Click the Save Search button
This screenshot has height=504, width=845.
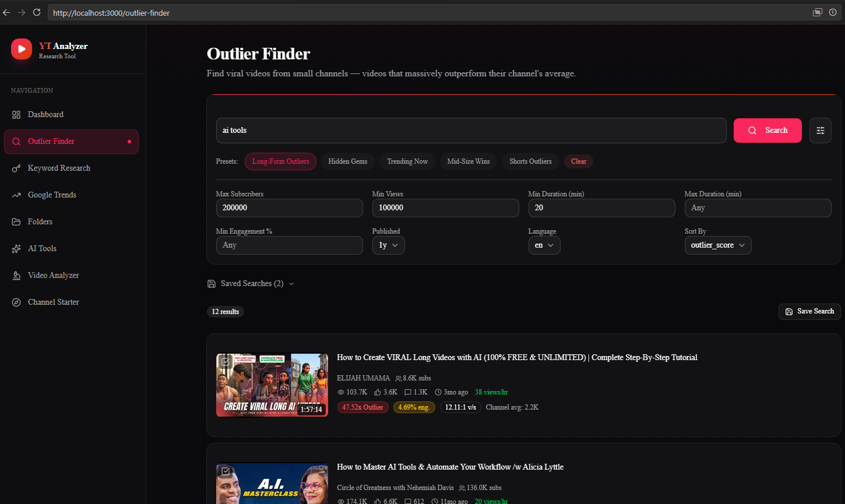pyautogui.click(x=809, y=312)
